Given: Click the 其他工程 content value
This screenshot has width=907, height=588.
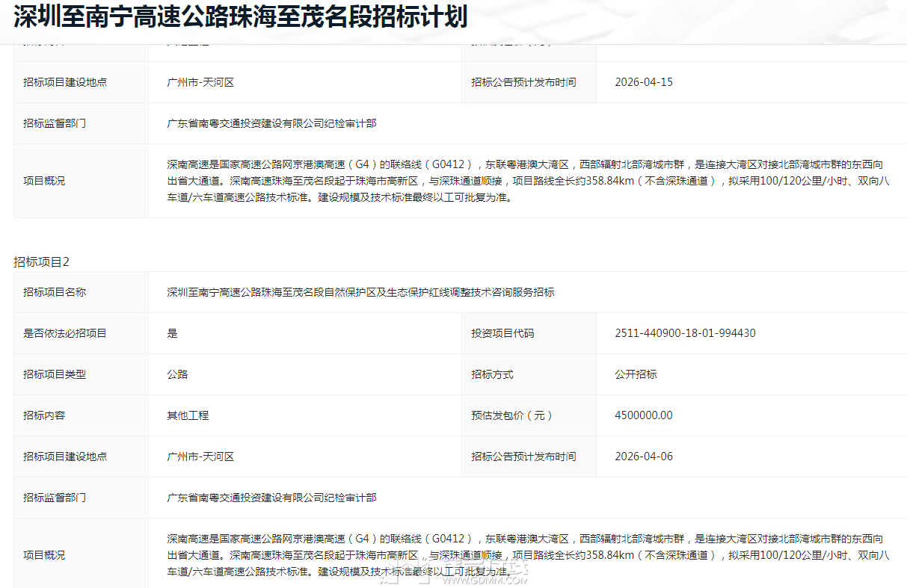Looking at the screenshot, I should [188, 415].
